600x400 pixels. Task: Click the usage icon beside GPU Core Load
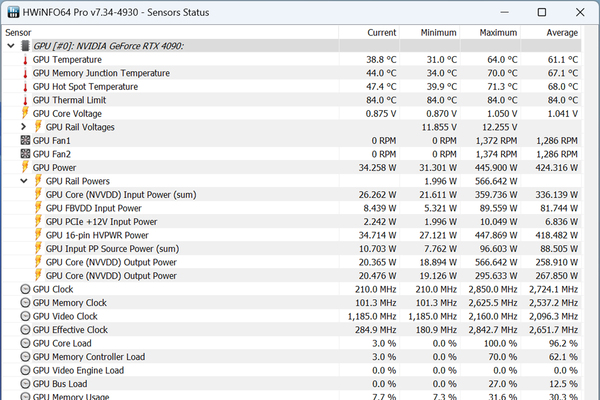click(x=25, y=343)
